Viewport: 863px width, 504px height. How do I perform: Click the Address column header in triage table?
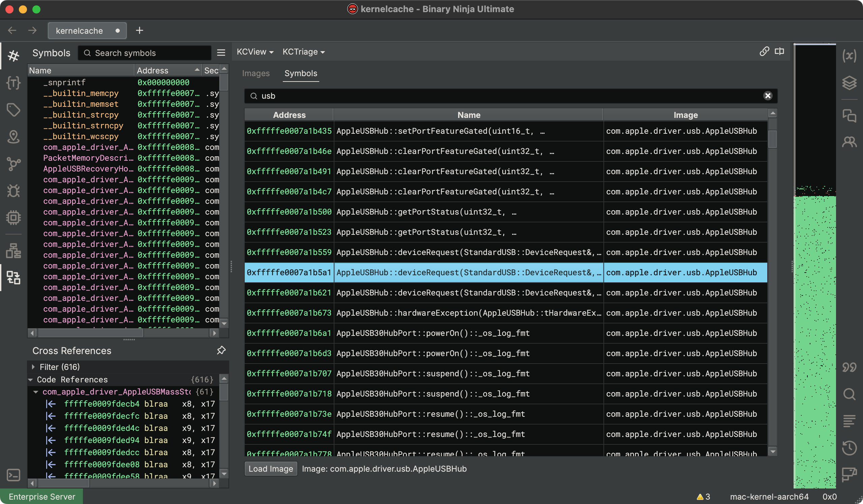point(289,115)
